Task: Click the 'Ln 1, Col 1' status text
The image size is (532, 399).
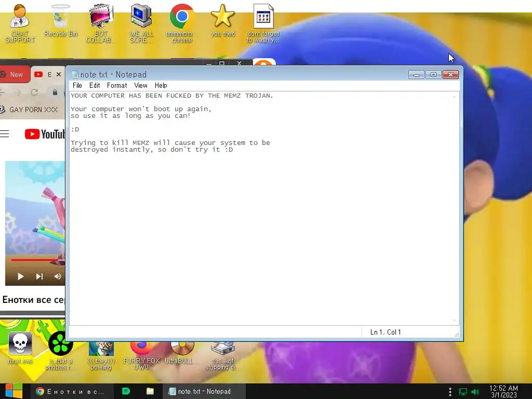Action: click(385, 332)
